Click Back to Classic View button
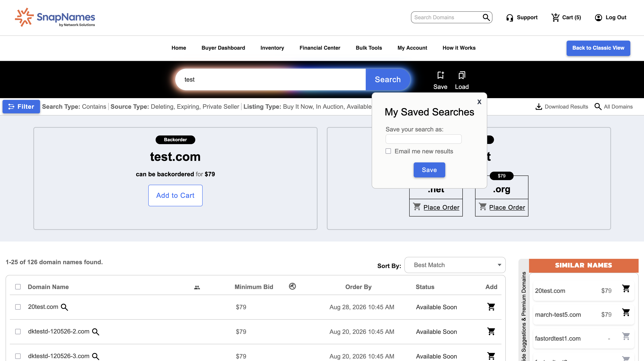The image size is (644, 361). click(x=598, y=48)
